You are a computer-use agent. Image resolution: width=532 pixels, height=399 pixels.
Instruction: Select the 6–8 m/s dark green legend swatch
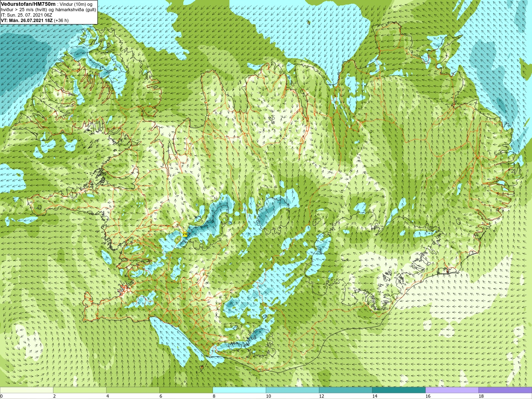[x=186, y=390]
